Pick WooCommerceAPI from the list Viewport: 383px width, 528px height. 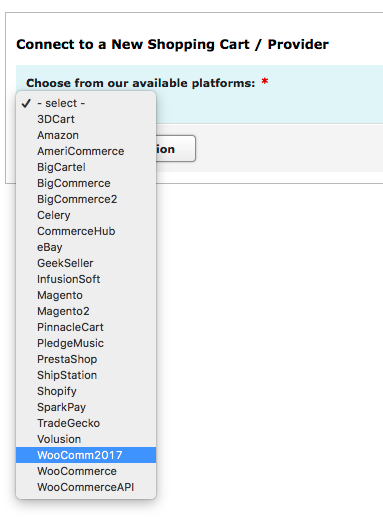86,487
